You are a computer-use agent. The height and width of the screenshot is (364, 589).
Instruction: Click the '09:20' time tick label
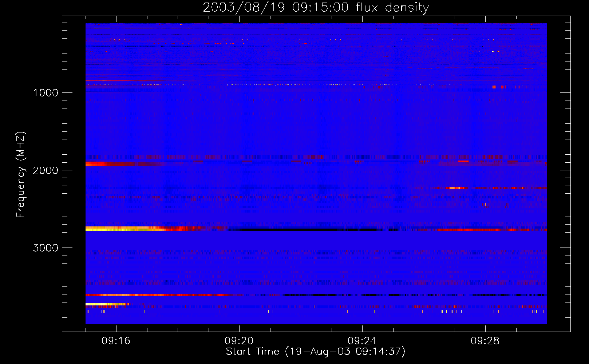click(239, 341)
